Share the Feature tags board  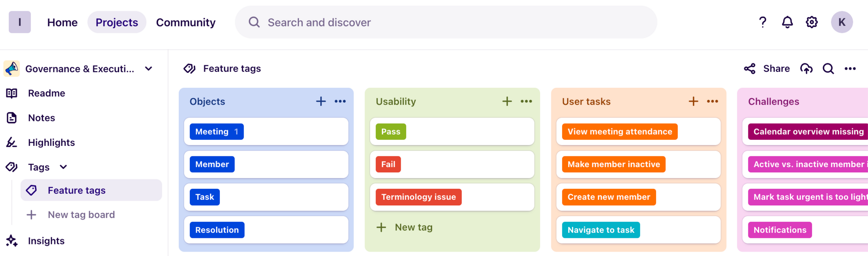click(x=767, y=69)
